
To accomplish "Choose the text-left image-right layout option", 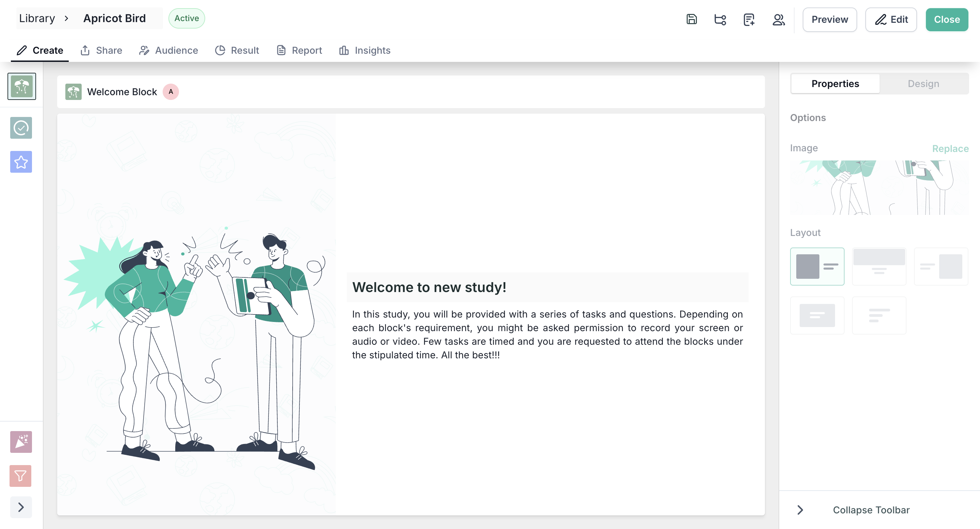I will [941, 267].
